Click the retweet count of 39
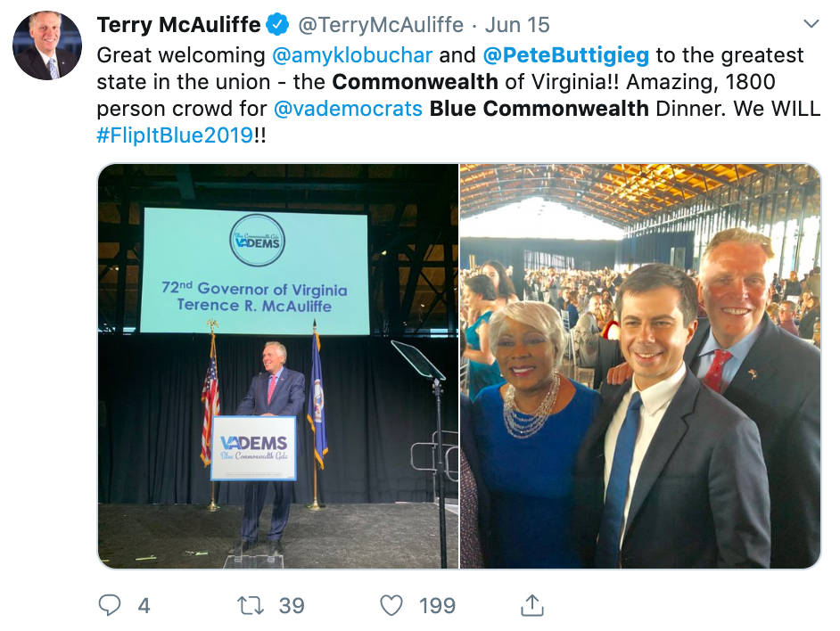The height and width of the screenshot is (631, 840). [x=291, y=606]
